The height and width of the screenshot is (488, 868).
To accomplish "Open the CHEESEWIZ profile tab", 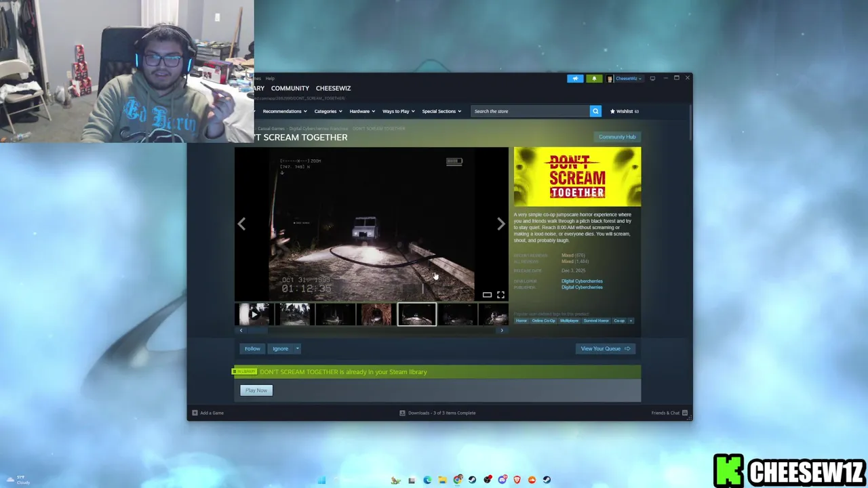I will (333, 88).
